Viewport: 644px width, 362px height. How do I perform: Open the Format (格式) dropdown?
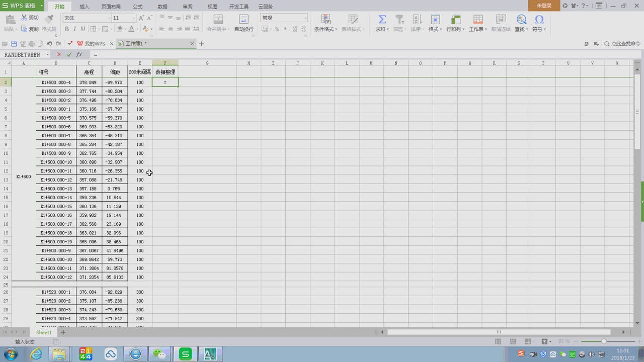[435, 23]
